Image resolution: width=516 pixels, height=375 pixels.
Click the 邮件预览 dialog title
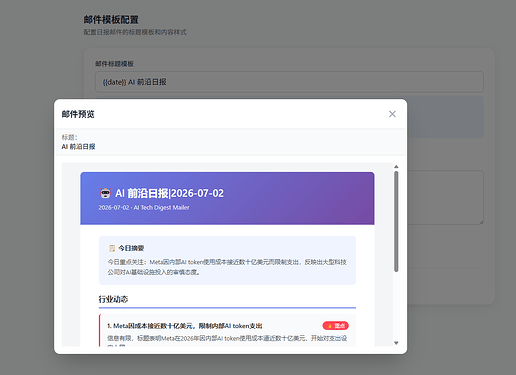[x=78, y=114]
